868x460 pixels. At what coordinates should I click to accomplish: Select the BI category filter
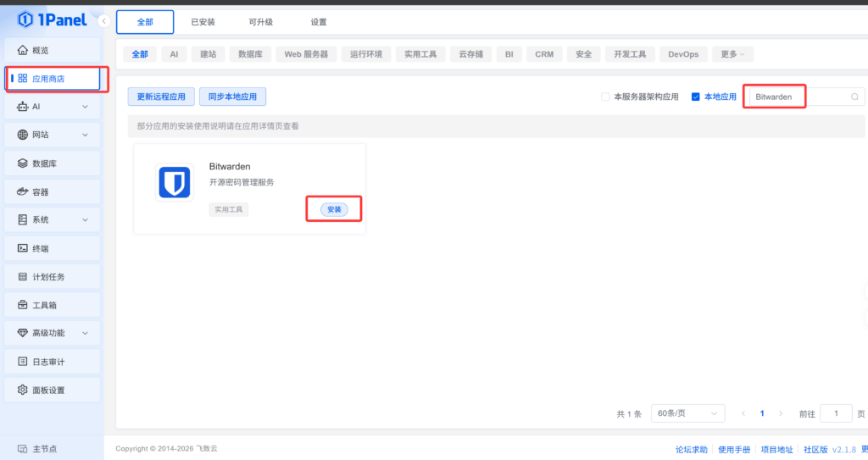tap(509, 54)
